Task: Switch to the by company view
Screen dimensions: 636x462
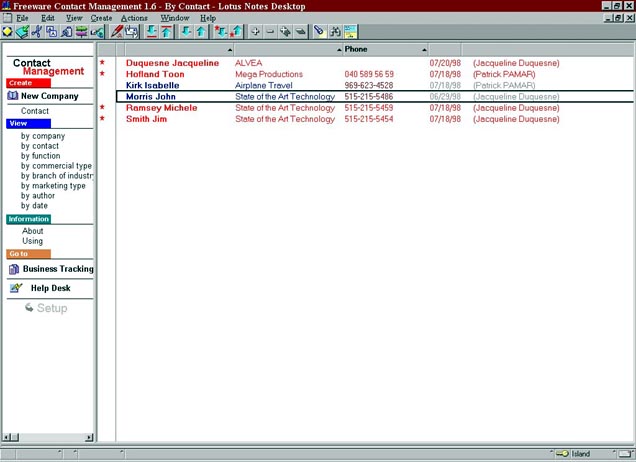Action: (x=43, y=136)
